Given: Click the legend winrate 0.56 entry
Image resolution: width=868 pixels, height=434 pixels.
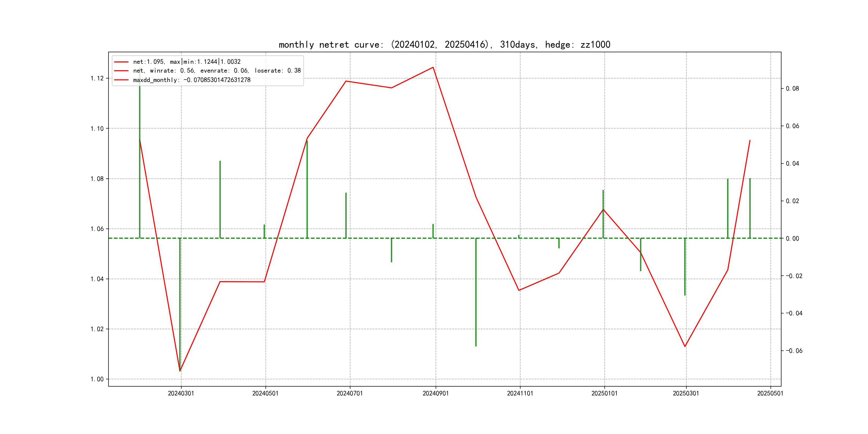Looking at the screenshot, I should click(217, 71).
